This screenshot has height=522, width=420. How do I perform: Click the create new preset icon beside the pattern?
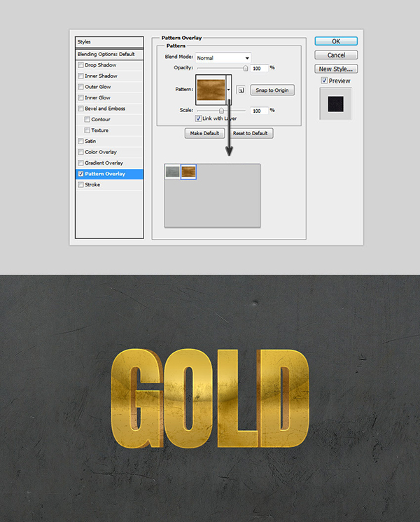pos(239,90)
